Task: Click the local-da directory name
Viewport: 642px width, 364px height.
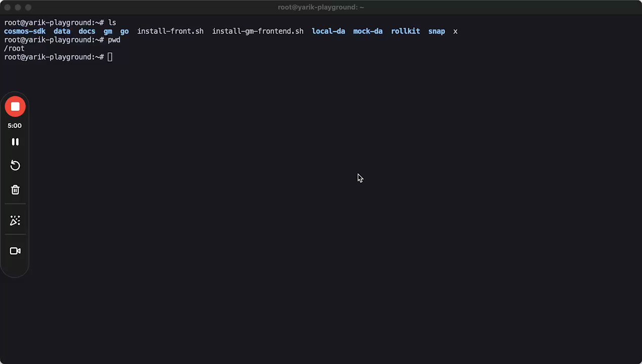Action: [x=329, y=31]
